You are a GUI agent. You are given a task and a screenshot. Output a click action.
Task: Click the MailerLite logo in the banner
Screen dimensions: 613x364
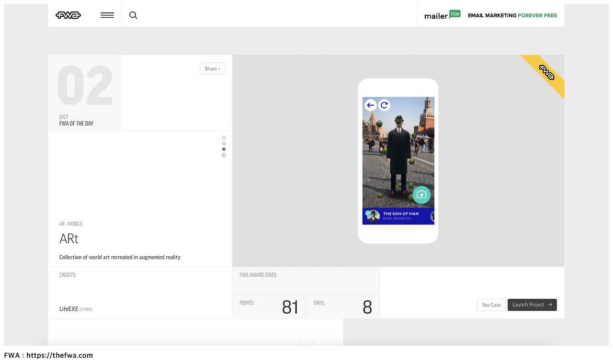point(442,14)
